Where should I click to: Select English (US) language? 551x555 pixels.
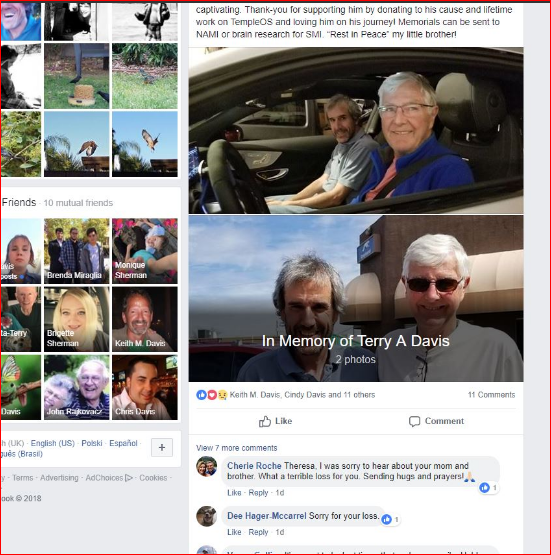[x=53, y=443]
